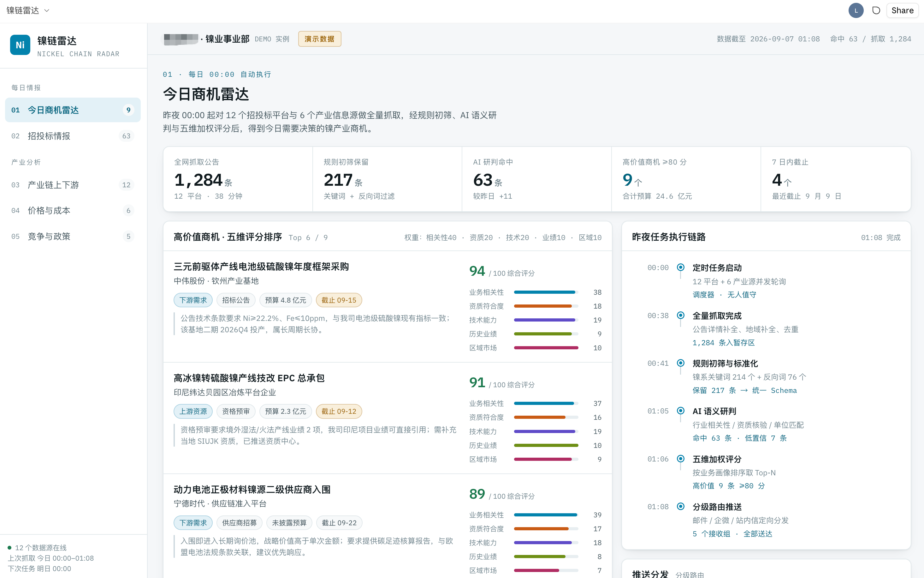
Task: Click 区域市场 bar scored 7
Action: click(546, 570)
